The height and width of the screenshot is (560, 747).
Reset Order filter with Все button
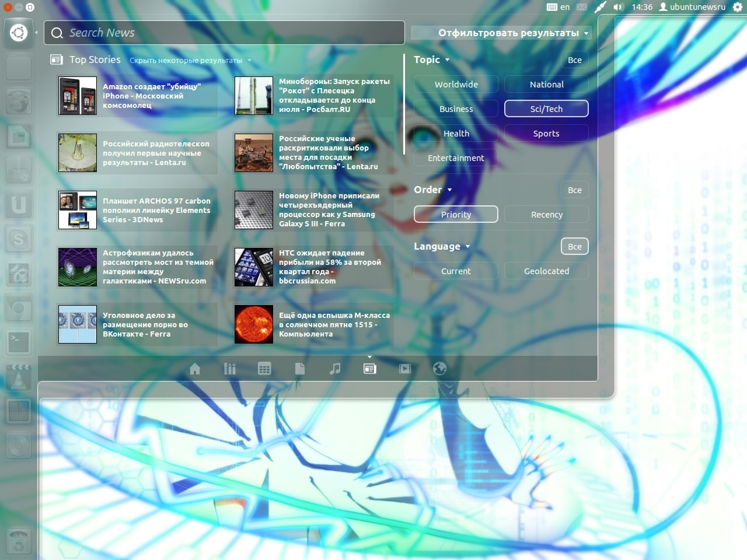[x=575, y=190]
